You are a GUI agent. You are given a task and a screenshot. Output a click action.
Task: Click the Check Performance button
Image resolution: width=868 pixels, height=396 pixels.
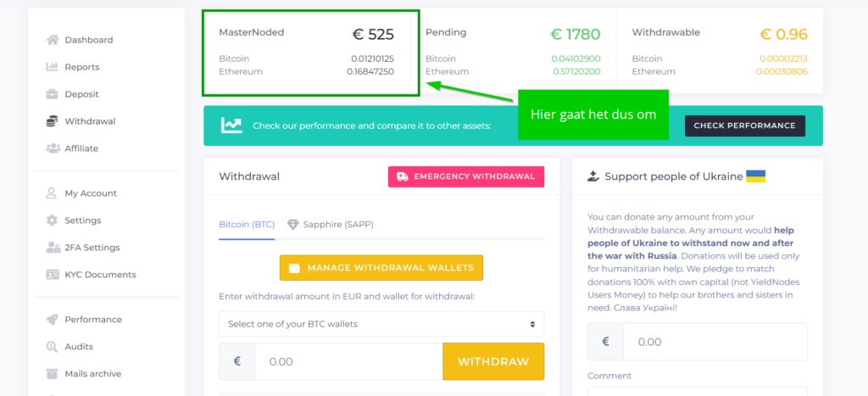[744, 125]
